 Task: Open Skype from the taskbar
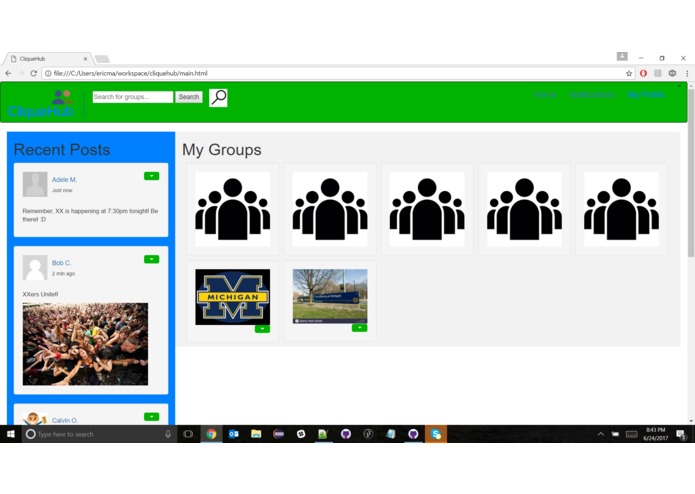click(x=436, y=434)
